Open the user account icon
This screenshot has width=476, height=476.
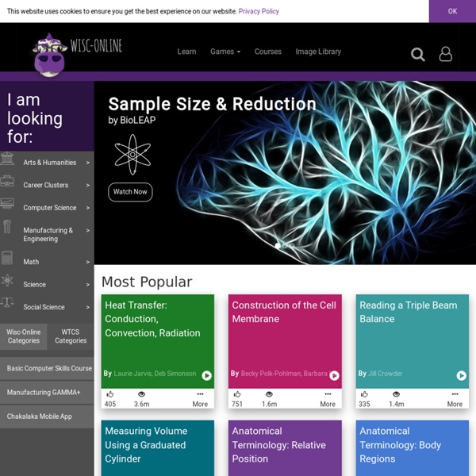(445, 54)
